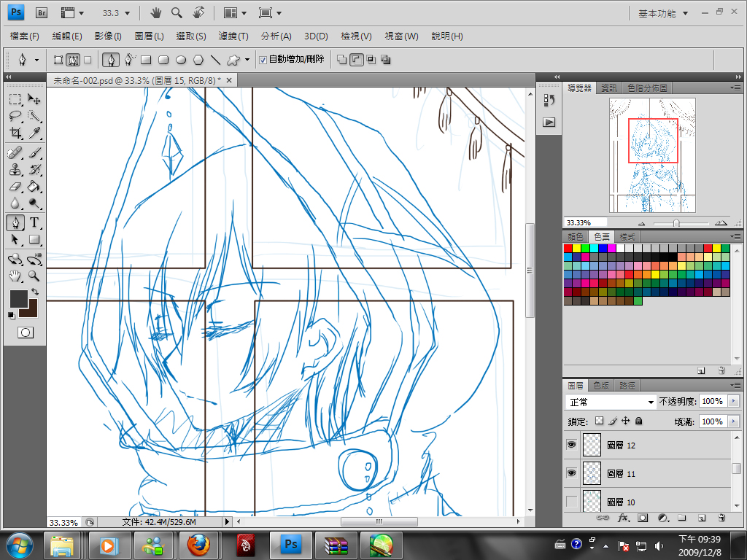Open the blend mode dropdown

point(611,402)
